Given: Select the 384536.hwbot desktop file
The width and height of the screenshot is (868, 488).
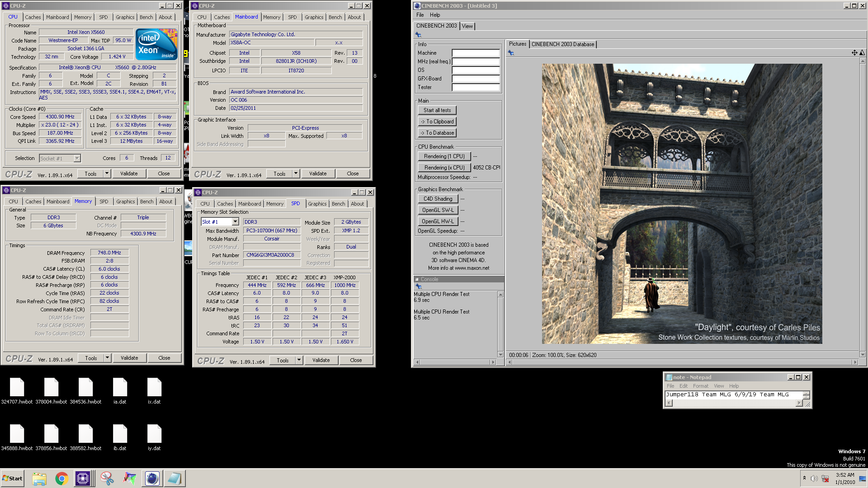Looking at the screenshot, I should tap(85, 391).
